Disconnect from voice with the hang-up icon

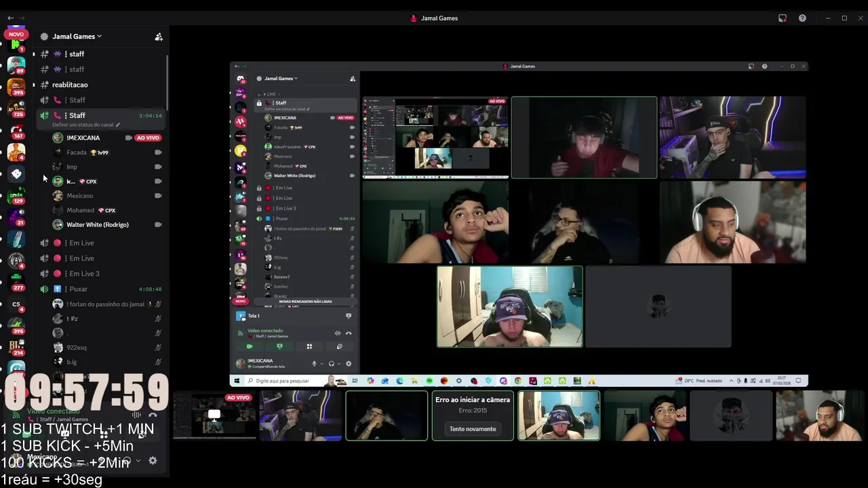pos(153,416)
